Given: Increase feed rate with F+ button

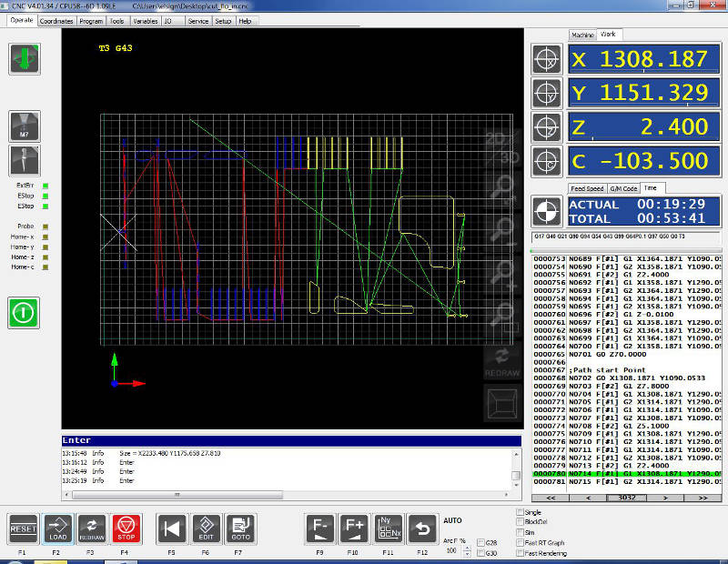Looking at the screenshot, I should [353, 529].
